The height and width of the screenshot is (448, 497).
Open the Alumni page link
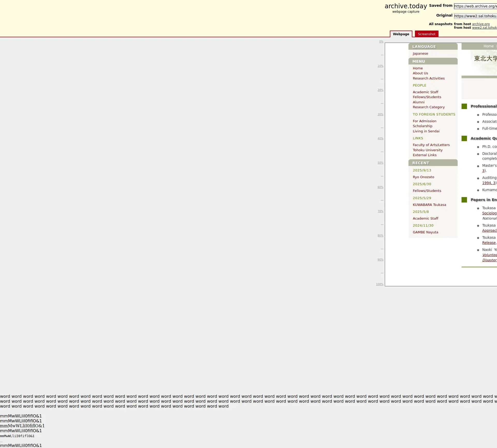click(x=418, y=102)
